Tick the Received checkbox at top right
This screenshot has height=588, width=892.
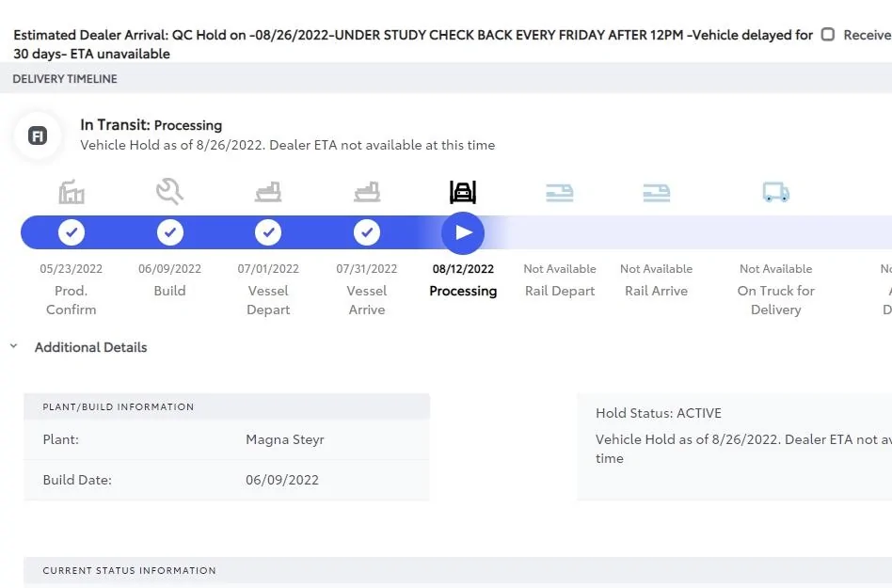click(828, 35)
